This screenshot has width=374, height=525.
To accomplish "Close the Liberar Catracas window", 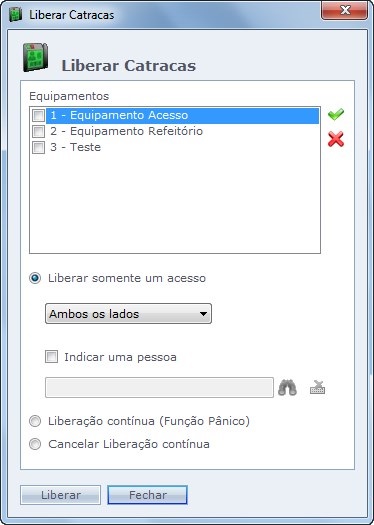I will [x=345, y=11].
